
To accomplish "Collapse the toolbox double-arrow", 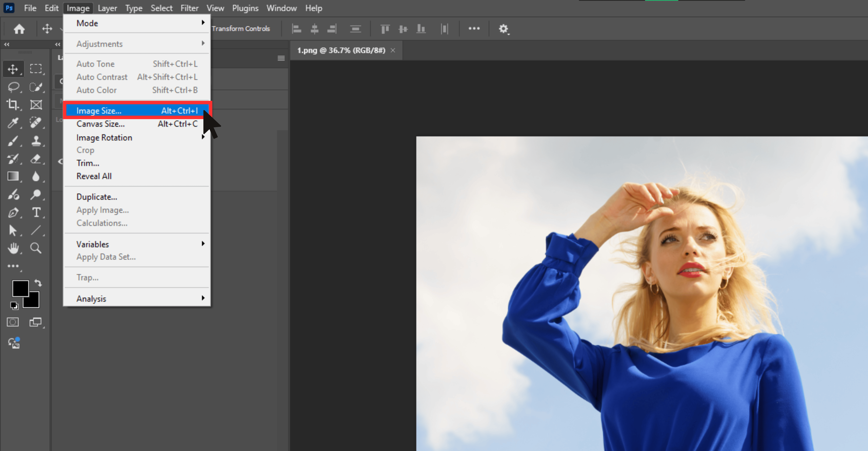I will coord(7,44).
